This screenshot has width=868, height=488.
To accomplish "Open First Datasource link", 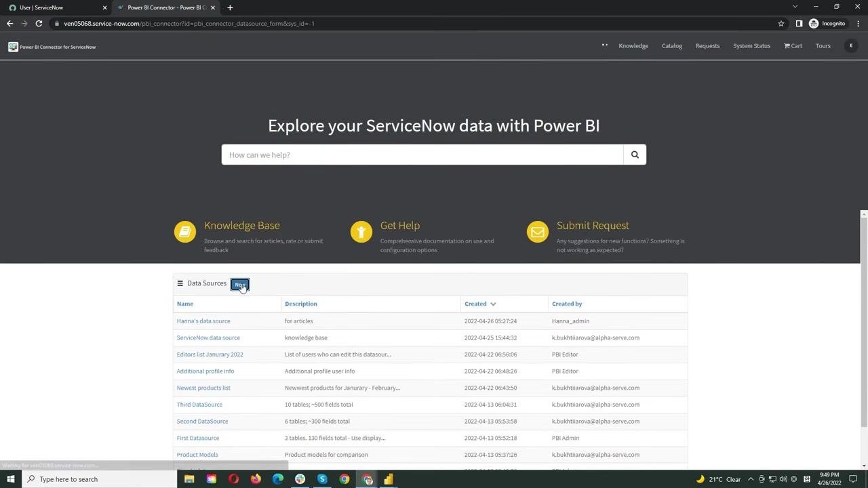I will [x=198, y=438].
